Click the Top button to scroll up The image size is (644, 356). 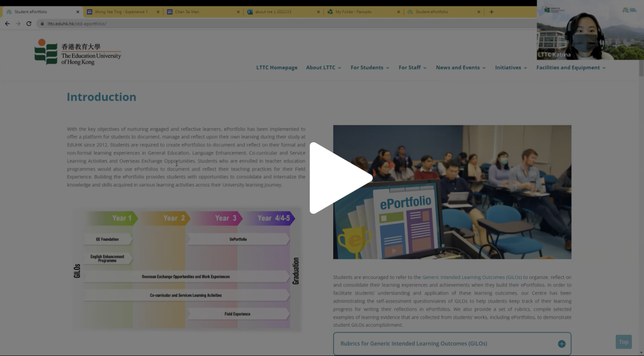coord(623,342)
